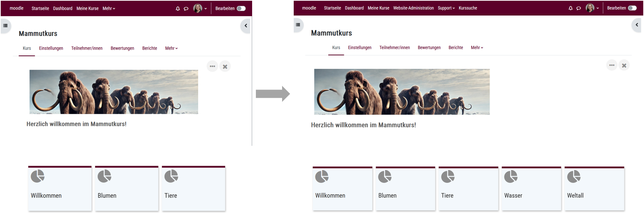Click Kurssuche in the navigation bar
The width and height of the screenshot is (644, 215).
[468, 8]
